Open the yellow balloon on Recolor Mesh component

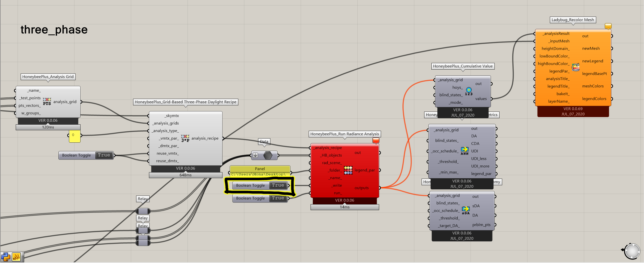pyautogui.click(x=608, y=26)
